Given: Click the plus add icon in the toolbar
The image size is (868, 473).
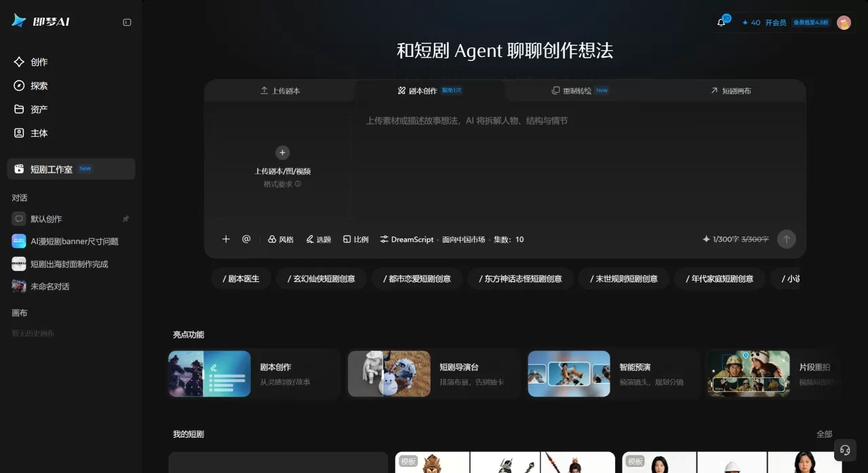Looking at the screenshot, I should 226,239.
